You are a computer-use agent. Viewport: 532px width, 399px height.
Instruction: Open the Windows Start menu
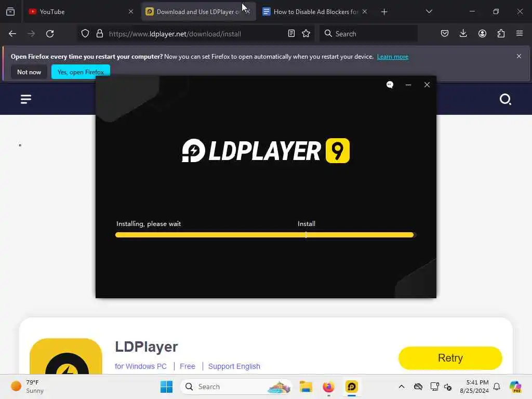tap(166, 387)
